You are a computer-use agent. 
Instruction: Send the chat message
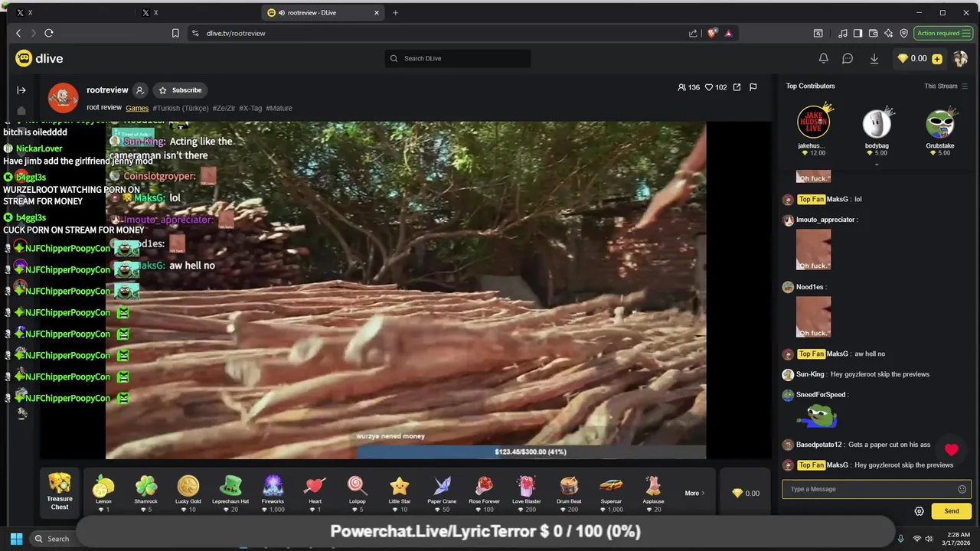tap(952, 511)
